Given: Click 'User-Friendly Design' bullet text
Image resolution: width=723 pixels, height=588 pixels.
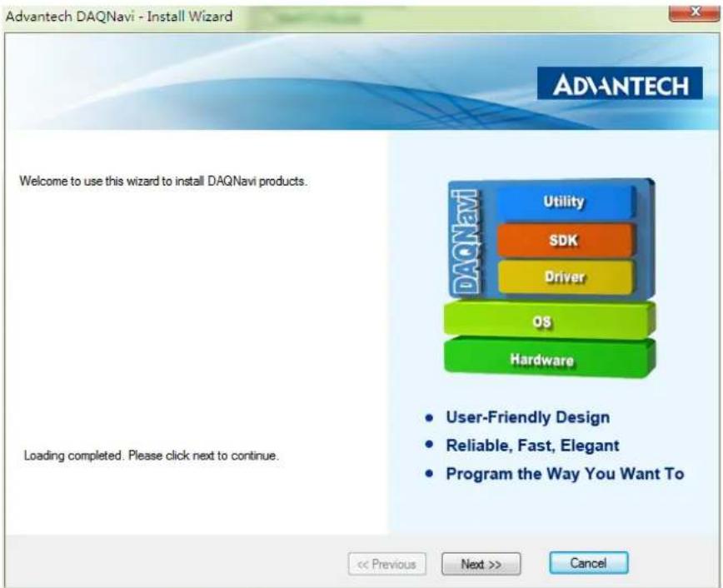Looking at the screenshot, I should (x=527, y=417).
